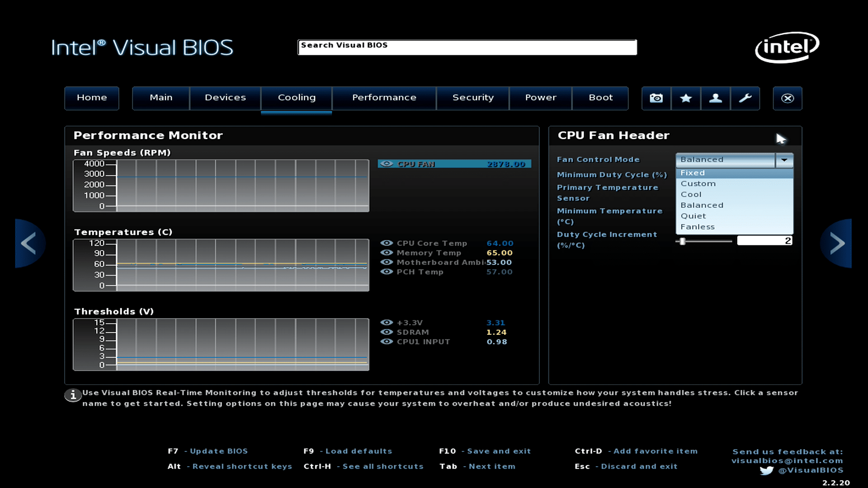Click Add favorite item link
The image size is (868, 488).
point(655,451)
